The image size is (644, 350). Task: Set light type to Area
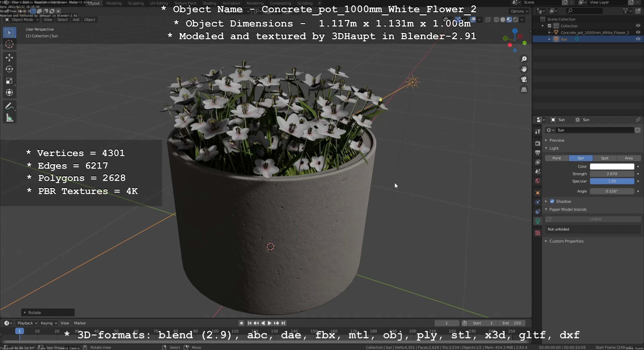pos(629,158)
